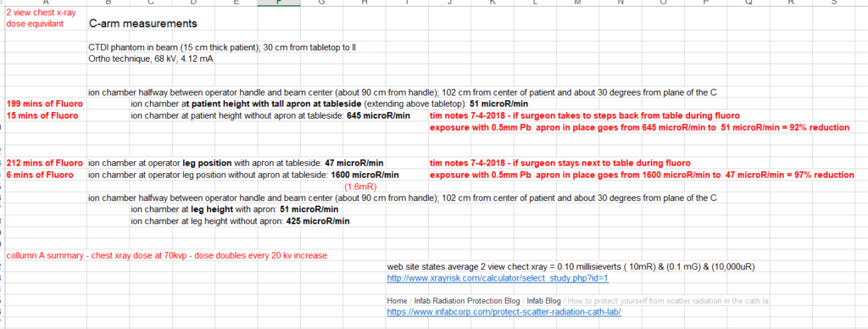The height and width of the screenshot is (329, 868).
Task: Select the 92% reduction red note cell
Action: click(639, 127)
